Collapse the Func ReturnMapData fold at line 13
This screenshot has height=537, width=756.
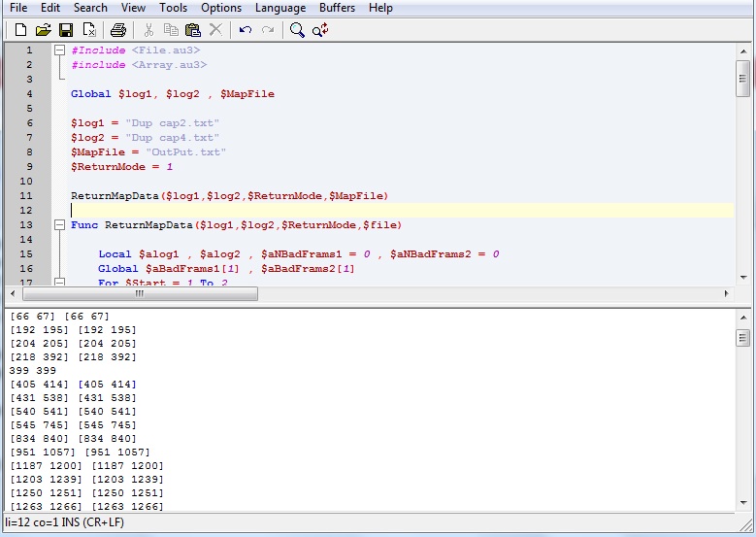pyautogui.click(x=59, y=225)
